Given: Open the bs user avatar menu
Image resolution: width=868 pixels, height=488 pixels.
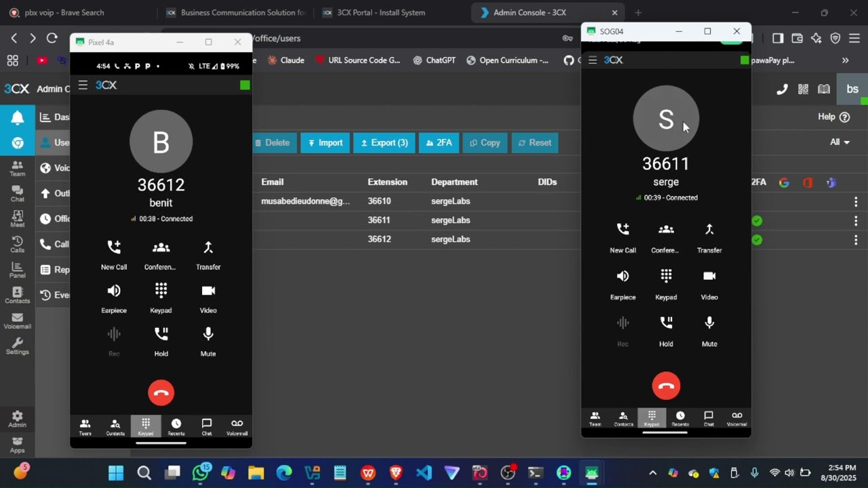Looking at the screenshot, I should click(x=852, y=89).
